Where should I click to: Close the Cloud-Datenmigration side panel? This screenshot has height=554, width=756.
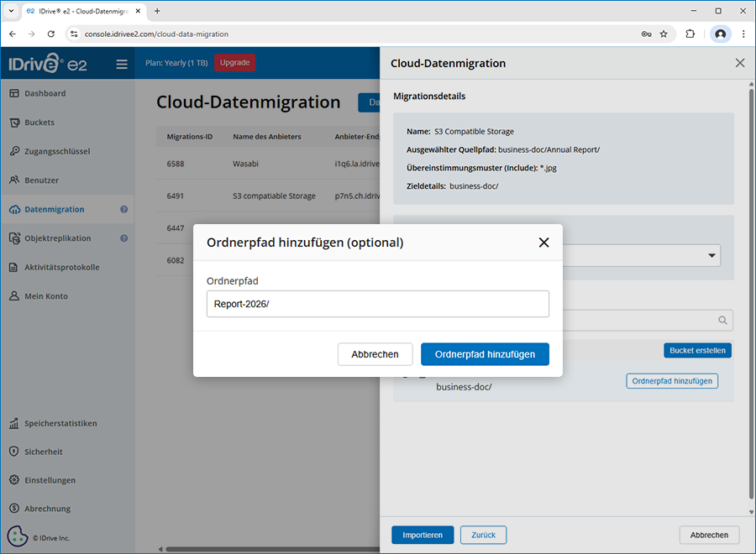[x=739, y=63]
